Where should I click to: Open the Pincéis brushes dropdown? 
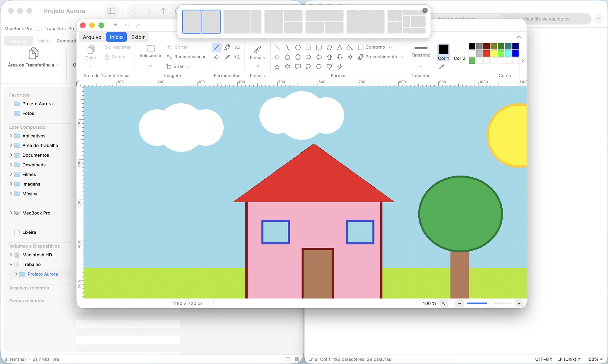(x=257, y=66)
